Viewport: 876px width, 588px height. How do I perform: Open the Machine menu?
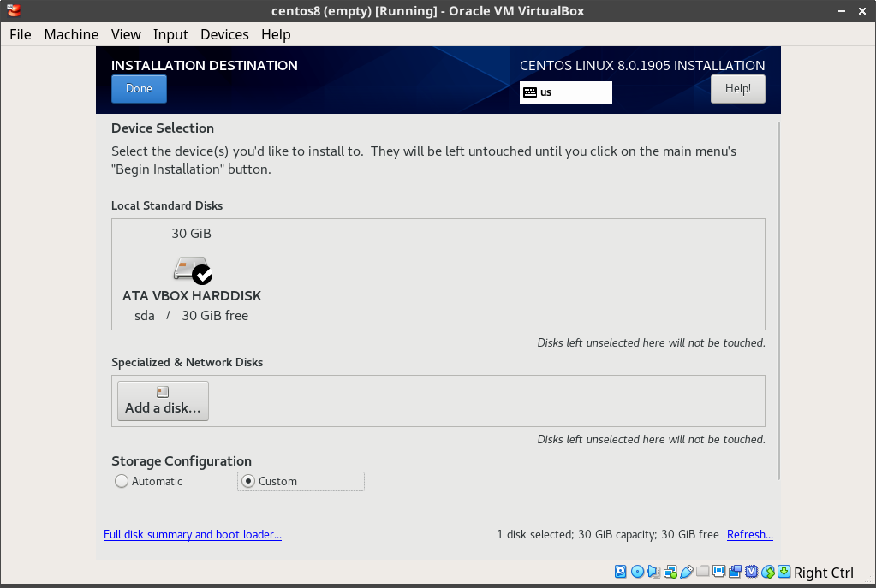coord(72,34)
